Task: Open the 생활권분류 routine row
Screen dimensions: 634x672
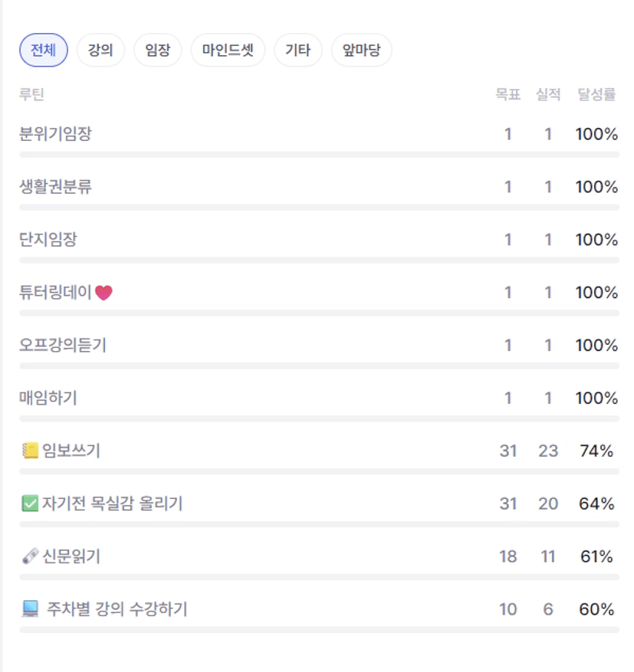Action: 56,187
